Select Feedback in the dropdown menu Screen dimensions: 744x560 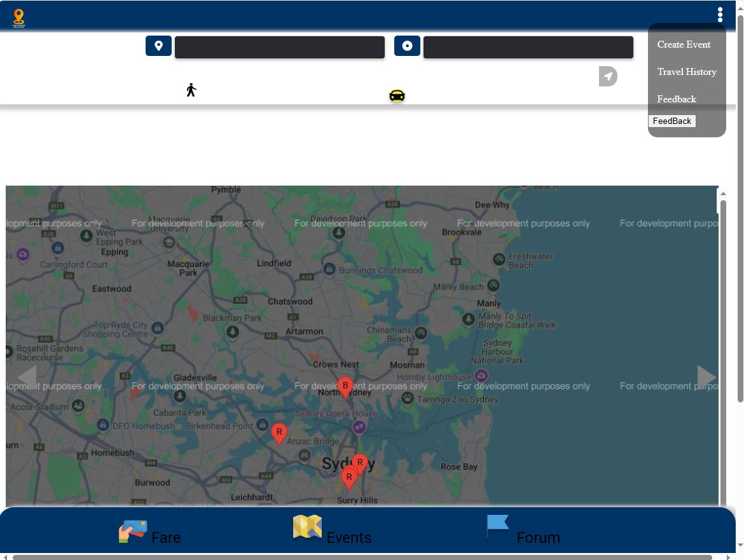(677, 99)
